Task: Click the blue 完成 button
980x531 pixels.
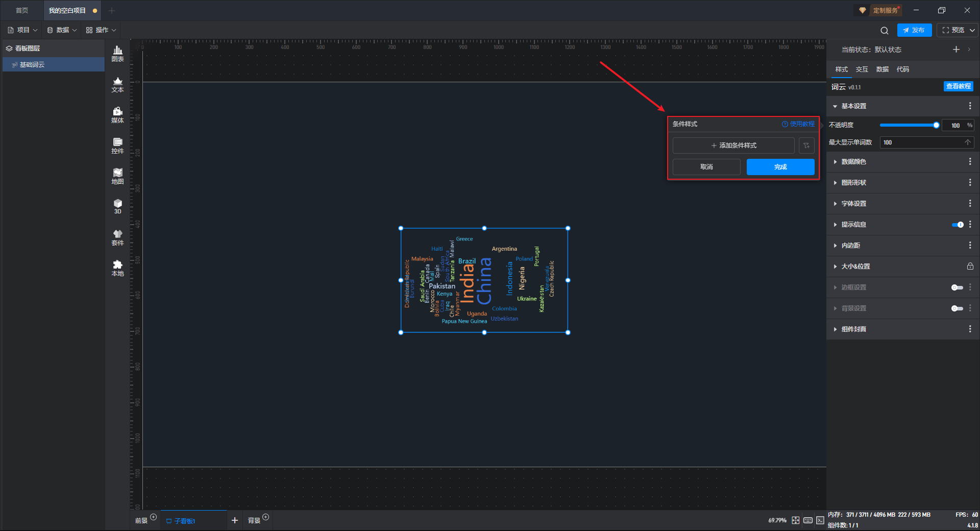Action: [780, 167]
